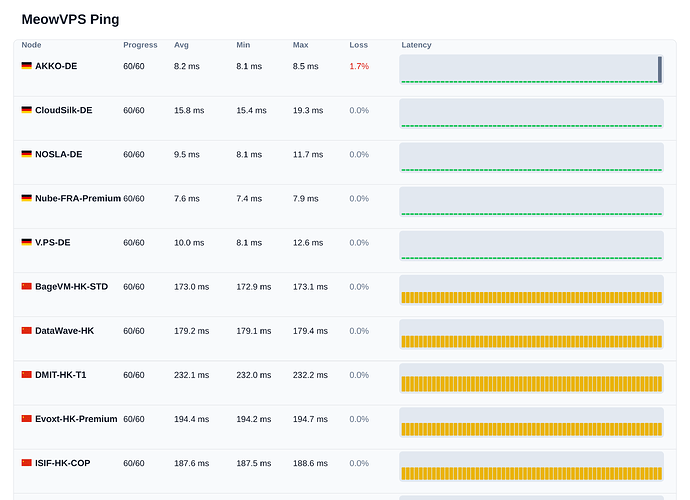The image size is (690, 500).
Task: Click CloudSilk-DE max 19.3 ms
Action: [308, 110]
